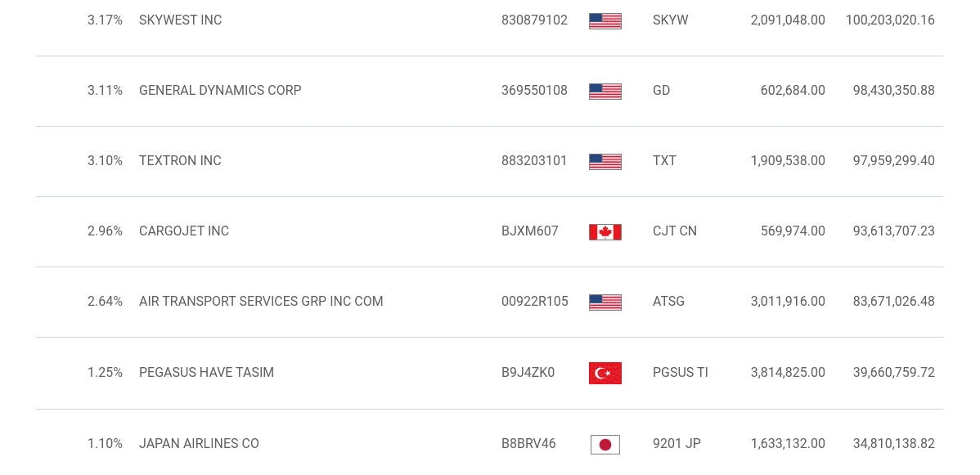Screen dimensions: 980x475
Task: Click the SKYW ticker symbol
Action: [670, 20]
